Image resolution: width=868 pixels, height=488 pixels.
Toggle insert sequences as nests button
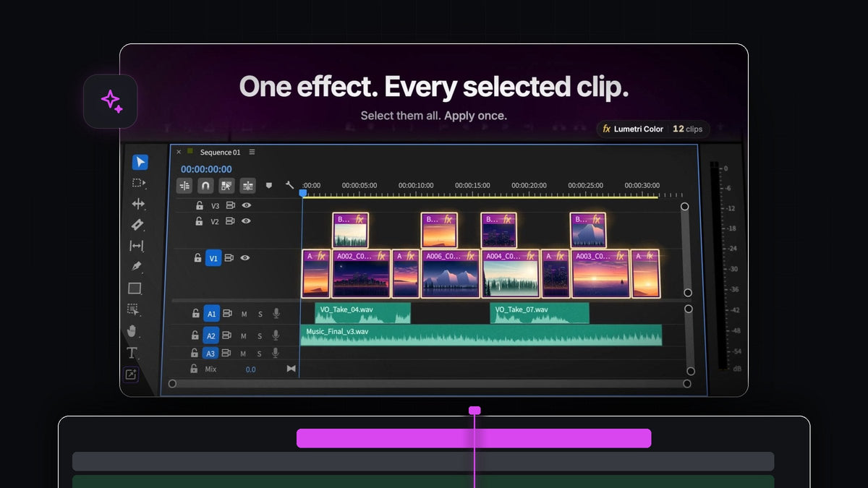pyautogui.click(x=184, y=186)
